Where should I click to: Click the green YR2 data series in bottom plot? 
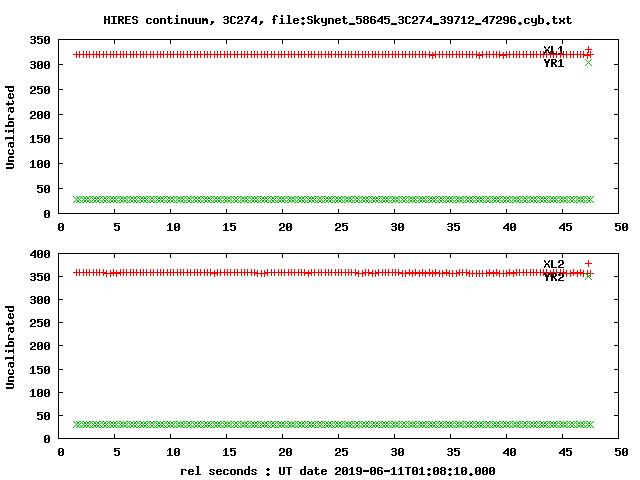[x=333, y=424]
